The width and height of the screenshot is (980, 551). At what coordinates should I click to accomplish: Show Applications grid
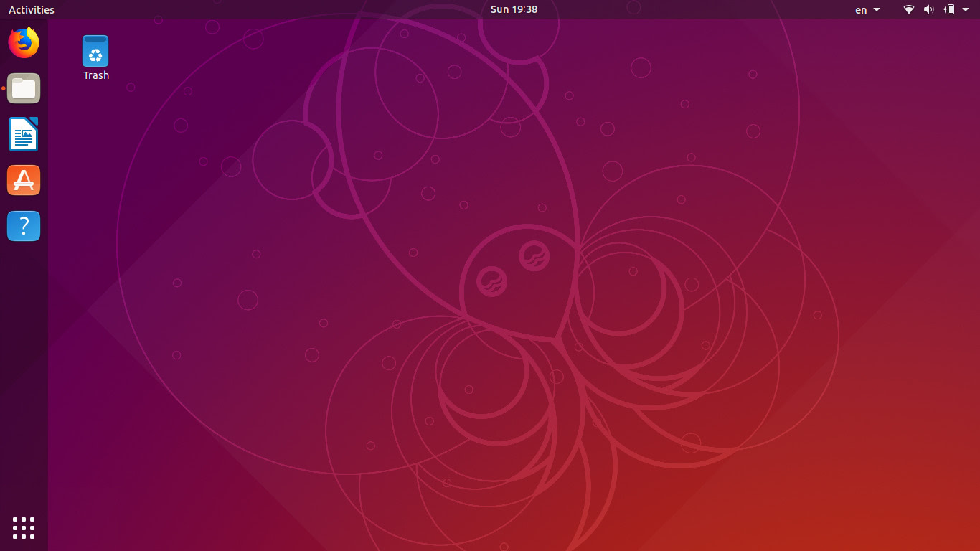tap(24, 527)
